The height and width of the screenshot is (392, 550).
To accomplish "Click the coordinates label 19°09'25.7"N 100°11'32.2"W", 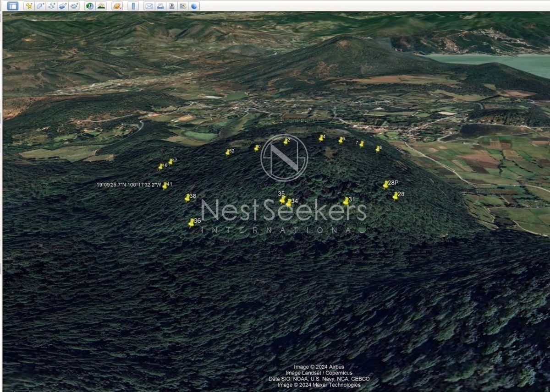I will click(129, 185).
